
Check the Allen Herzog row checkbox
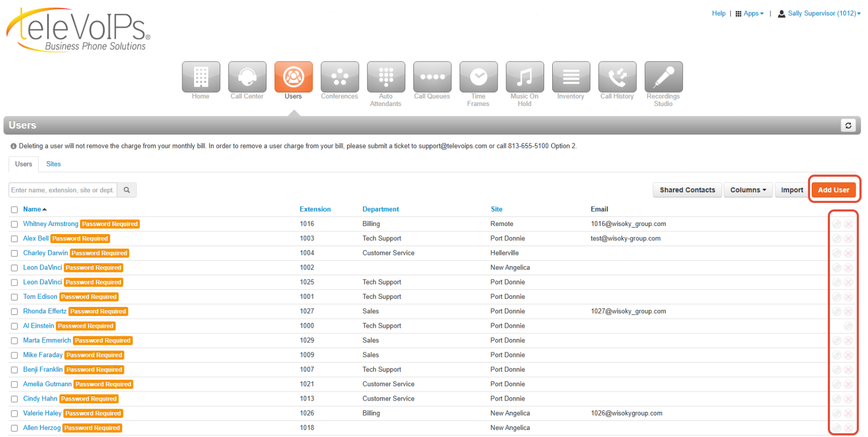point(14,428)
